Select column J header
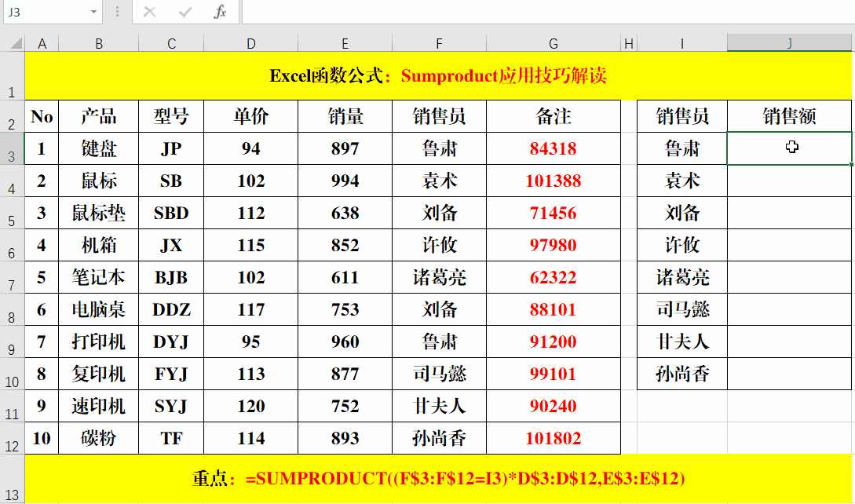Screen dimensions: 855x504 tap(790, 44)
